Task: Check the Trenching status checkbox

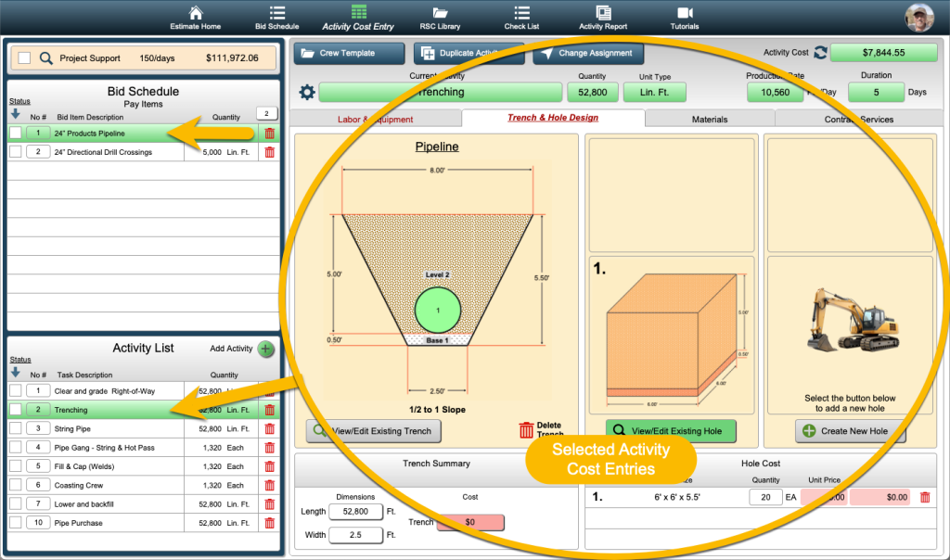Action: pyautogui.click(x=16, y=410)
